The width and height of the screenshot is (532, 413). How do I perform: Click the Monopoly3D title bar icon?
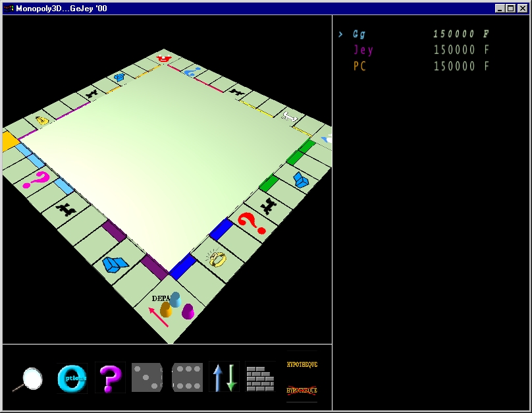point(9,9)
